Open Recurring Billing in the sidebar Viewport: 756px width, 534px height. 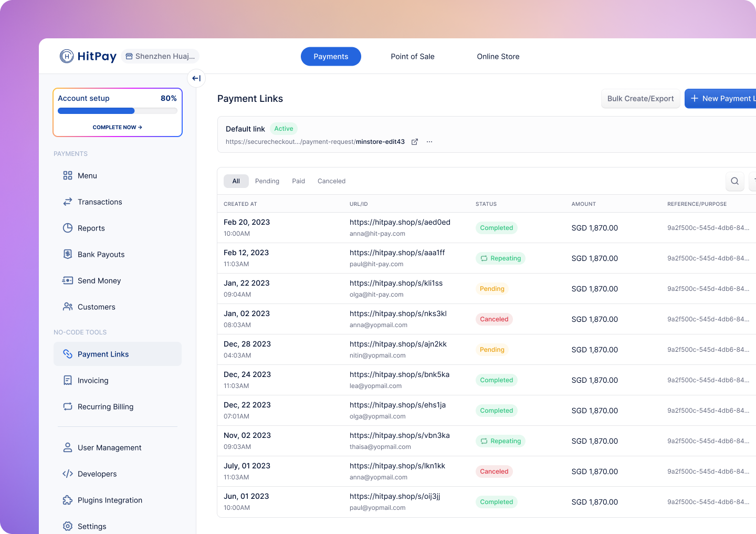118,406
